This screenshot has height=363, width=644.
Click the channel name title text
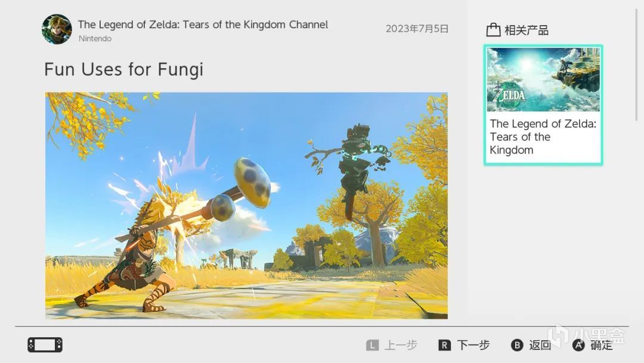coord(203,24)
